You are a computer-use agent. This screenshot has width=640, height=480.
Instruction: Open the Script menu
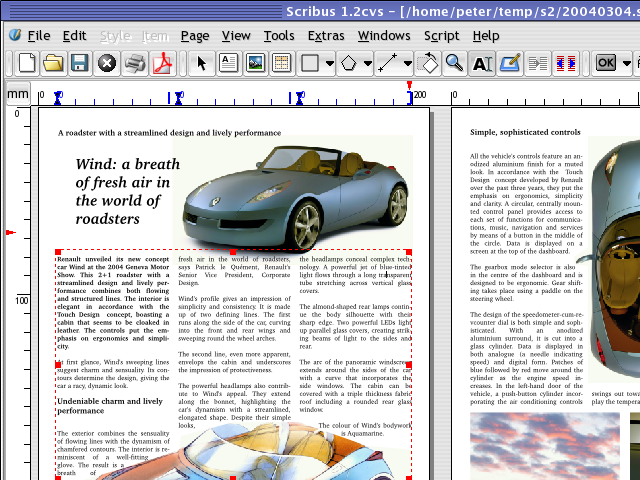441,35
